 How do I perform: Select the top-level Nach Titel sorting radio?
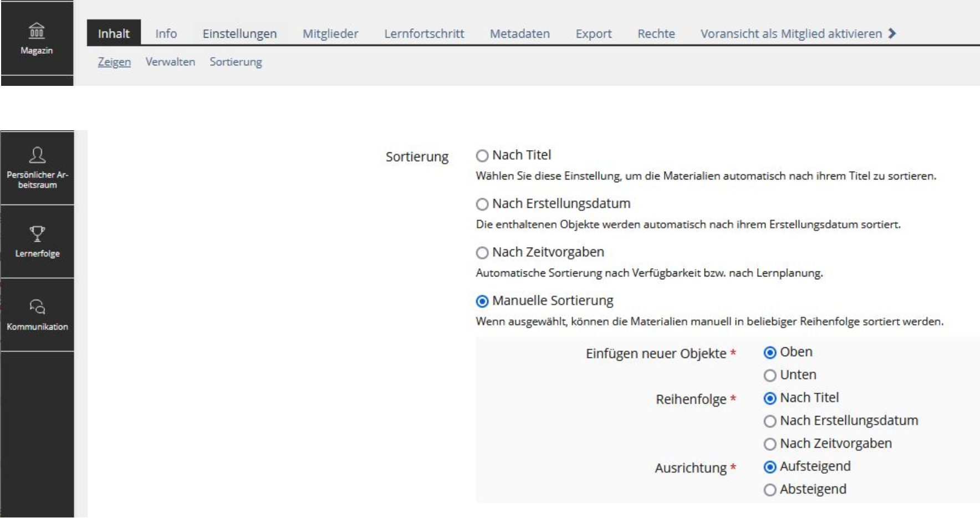482,156
